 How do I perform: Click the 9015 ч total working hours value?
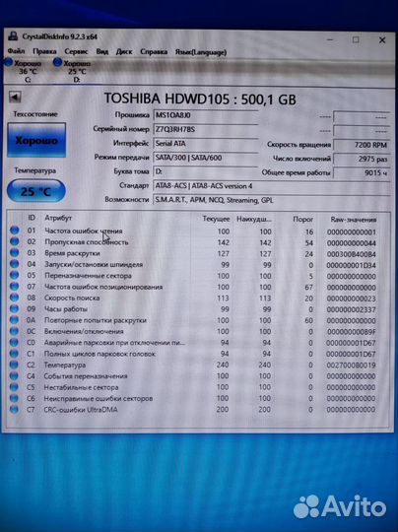pos(361,172)
